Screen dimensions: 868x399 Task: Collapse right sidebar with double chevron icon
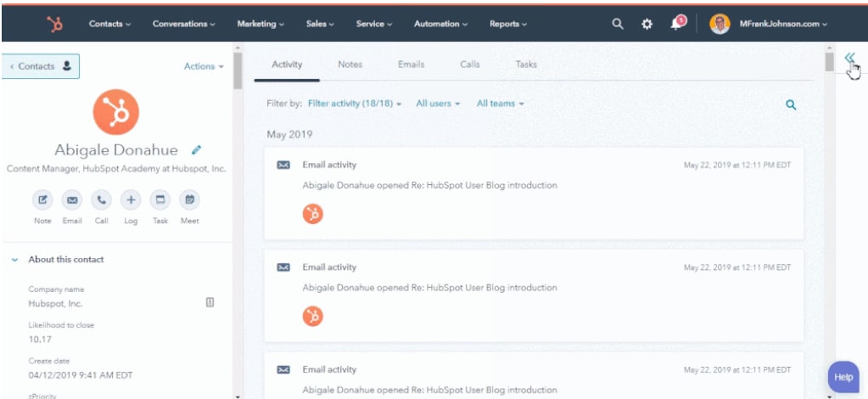[x=849, y=58]
